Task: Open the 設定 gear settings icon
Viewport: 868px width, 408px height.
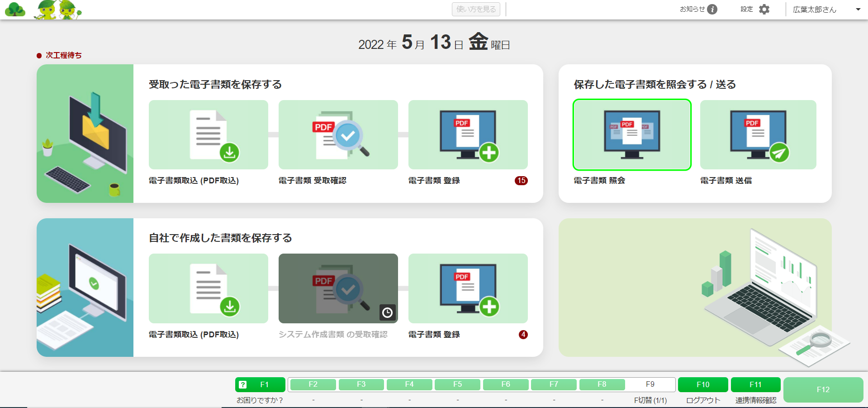Action: coord(764,9)
